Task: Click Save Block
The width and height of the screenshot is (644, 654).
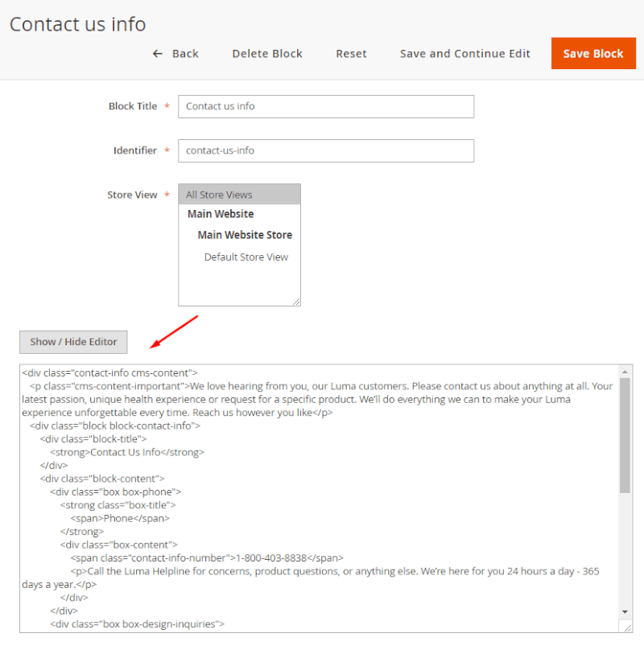Action: click(x=593, y=53)
